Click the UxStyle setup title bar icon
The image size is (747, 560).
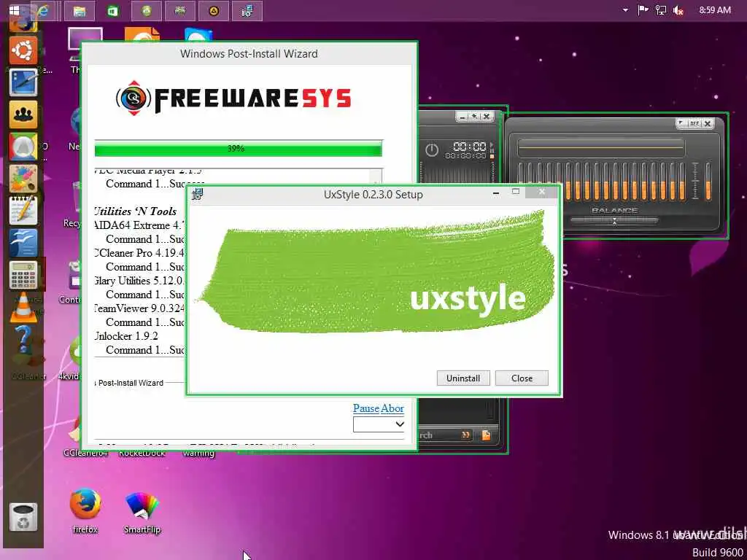coord(197,194)
